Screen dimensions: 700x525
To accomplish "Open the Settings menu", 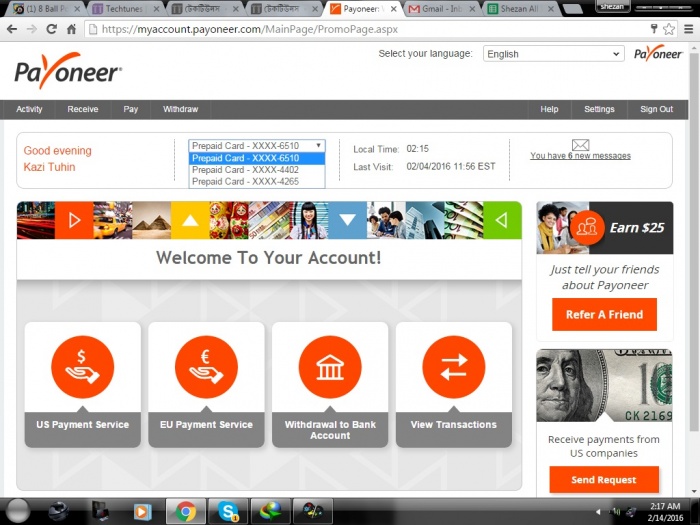I will (599, 109).
